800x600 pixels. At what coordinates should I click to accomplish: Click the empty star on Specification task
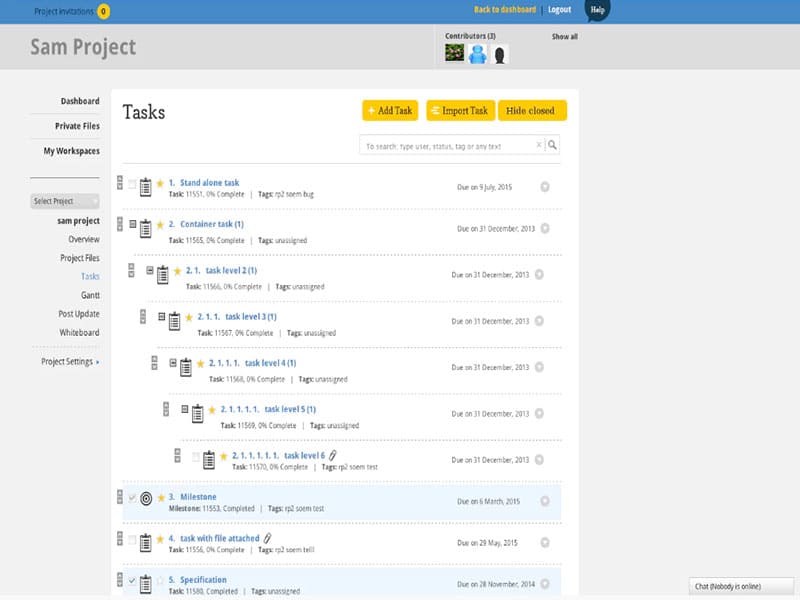tap(160, 581)
